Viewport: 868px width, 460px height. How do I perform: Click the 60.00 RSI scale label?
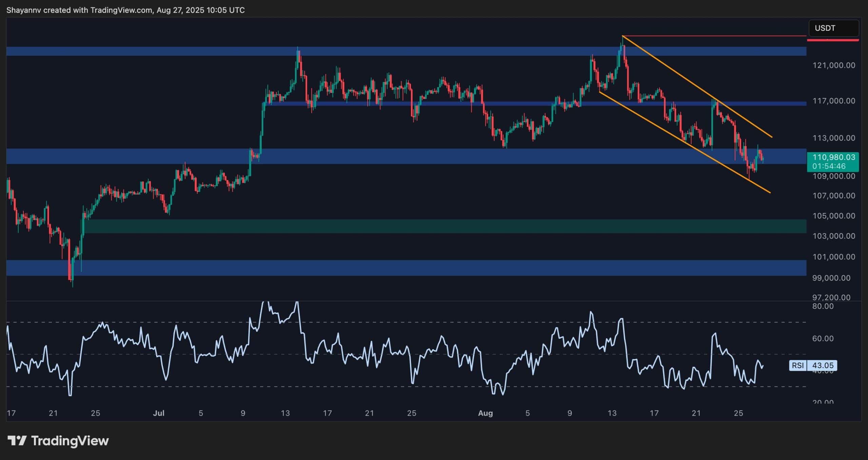point(823,338)
